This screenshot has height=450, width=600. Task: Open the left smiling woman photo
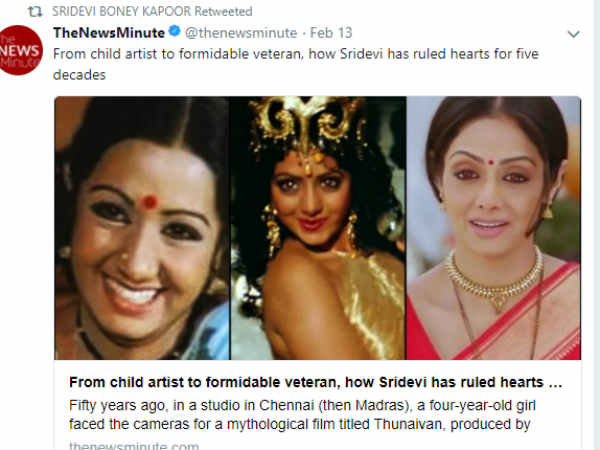click(142, 228)
